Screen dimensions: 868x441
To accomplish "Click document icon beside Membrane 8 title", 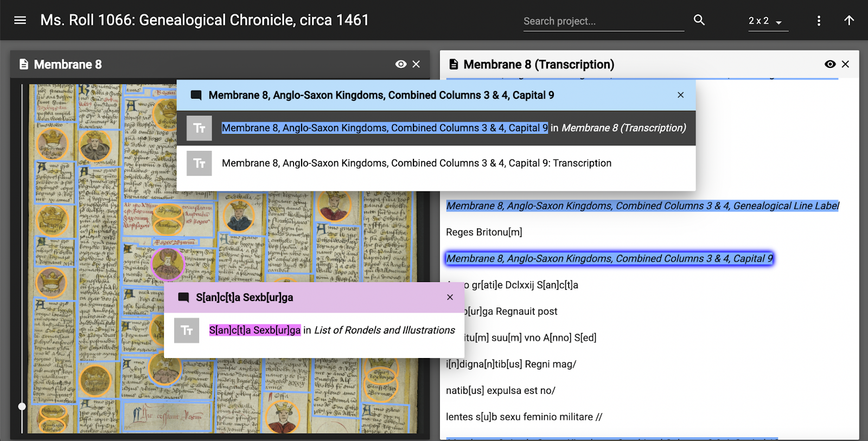I will point(24,65).
